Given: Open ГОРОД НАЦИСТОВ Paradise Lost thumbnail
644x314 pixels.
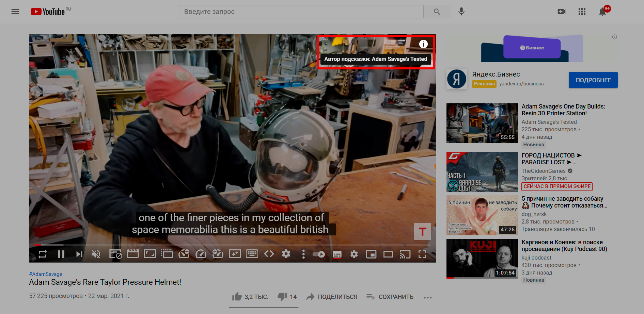Looking at the screenshot, I should [x=482, y=172].
